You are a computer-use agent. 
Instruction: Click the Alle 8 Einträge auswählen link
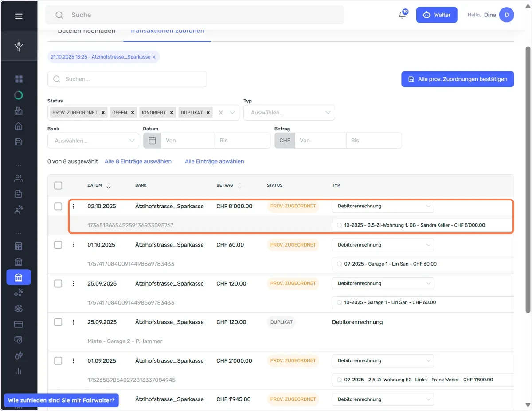[138, 161]
